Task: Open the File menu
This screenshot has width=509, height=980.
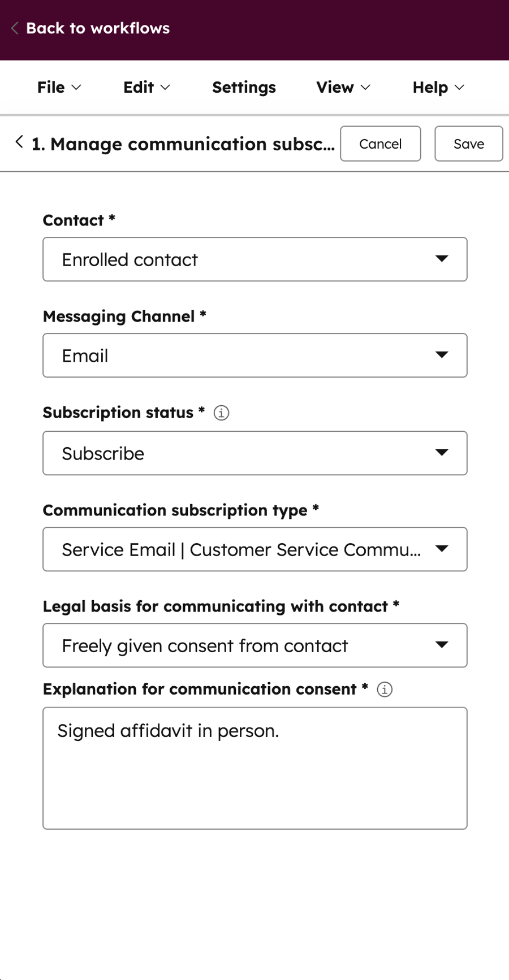Action: pos(59,87)
